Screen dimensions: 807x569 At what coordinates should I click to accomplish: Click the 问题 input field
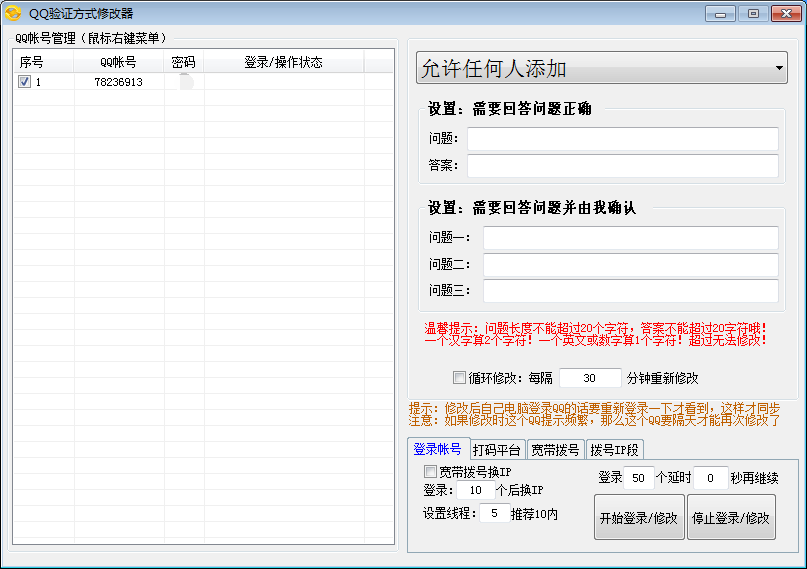[x=623, y=139]
